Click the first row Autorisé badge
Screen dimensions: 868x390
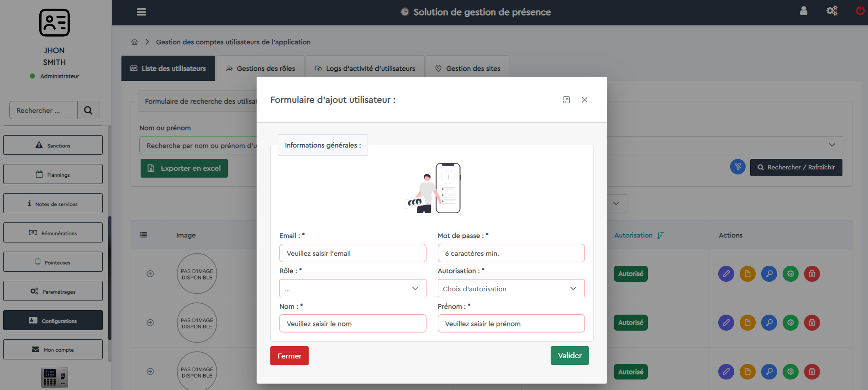(631, 274)
